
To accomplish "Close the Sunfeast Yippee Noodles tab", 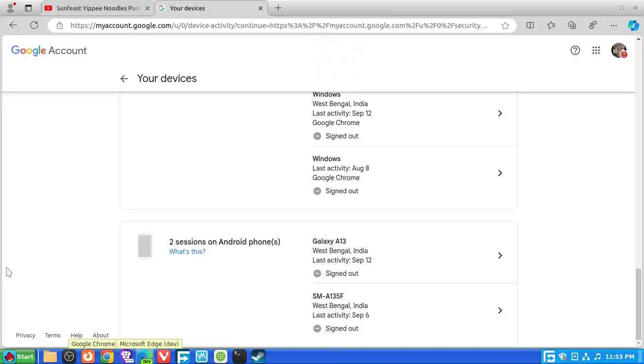I will 147,8.
